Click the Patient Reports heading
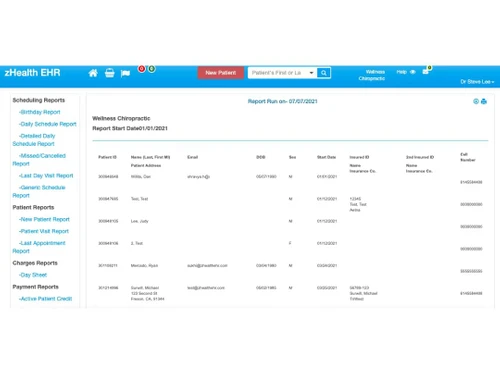The image size is (500, 375). click(33, 207)
